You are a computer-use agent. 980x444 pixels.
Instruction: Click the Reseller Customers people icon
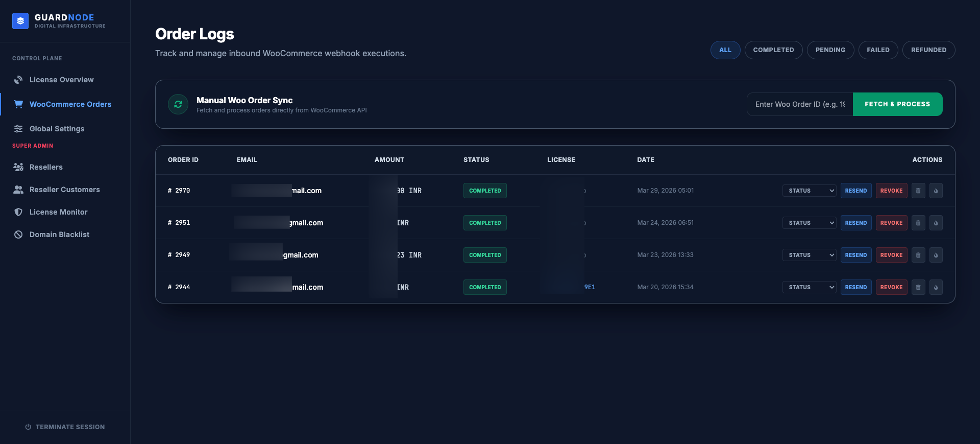click(18, 190)
